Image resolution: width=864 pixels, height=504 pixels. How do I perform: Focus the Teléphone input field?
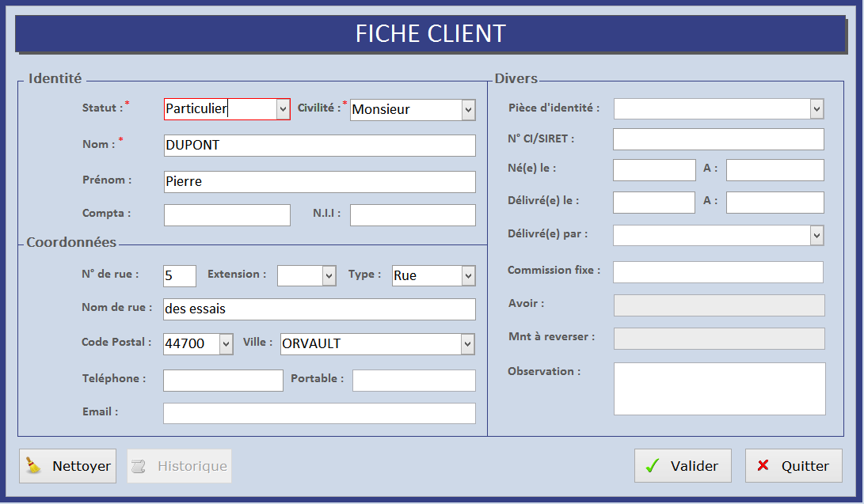pos(223,381)
